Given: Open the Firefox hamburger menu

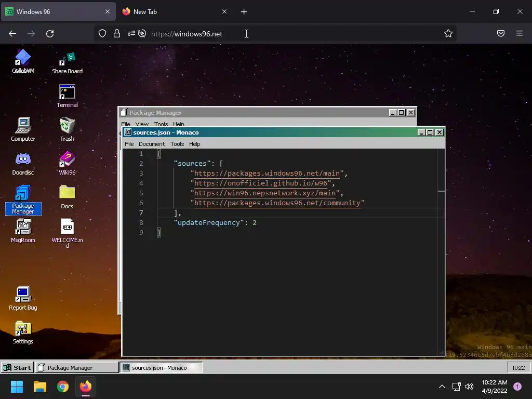Looking at the screenshot, I should coord(520,33).
